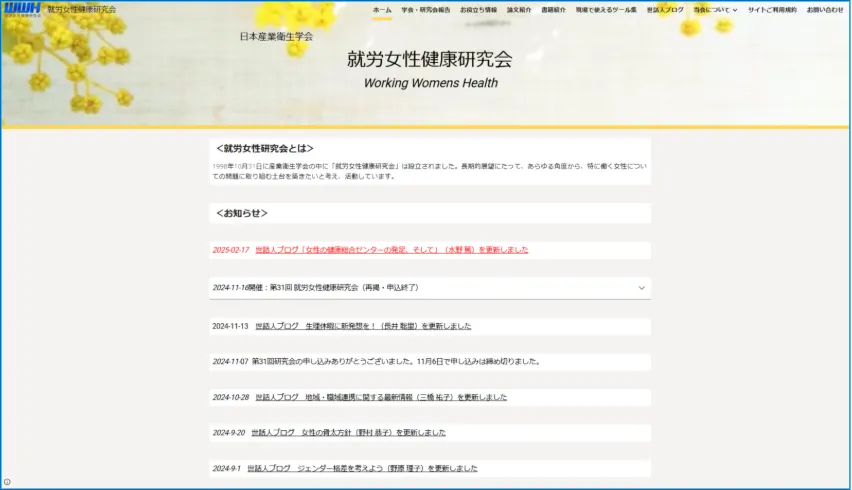The width and height of the screenshot is (852, 490).
Task: Expand the 当会について dropdown menu
Action: pyautogui.click(x=715, y=10)
